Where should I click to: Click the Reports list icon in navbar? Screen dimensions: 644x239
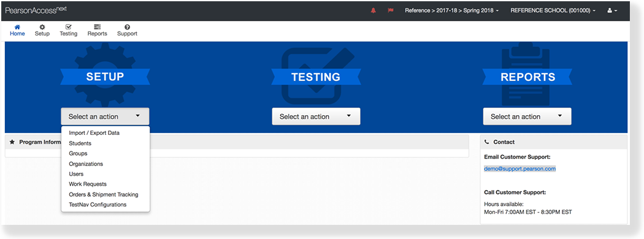pos(98,27)
